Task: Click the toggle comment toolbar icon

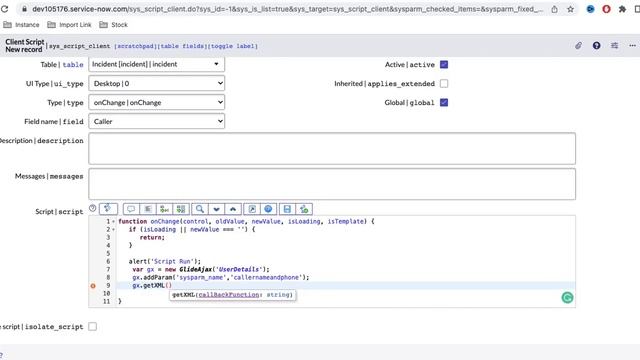Action: (x=131, y=209)
